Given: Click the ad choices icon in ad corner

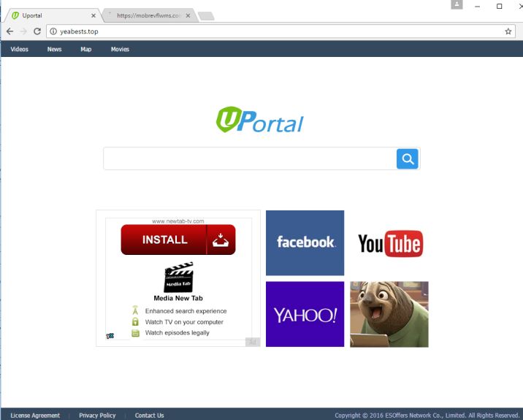Looking at the screenshot, I should (x=110, y=336).
